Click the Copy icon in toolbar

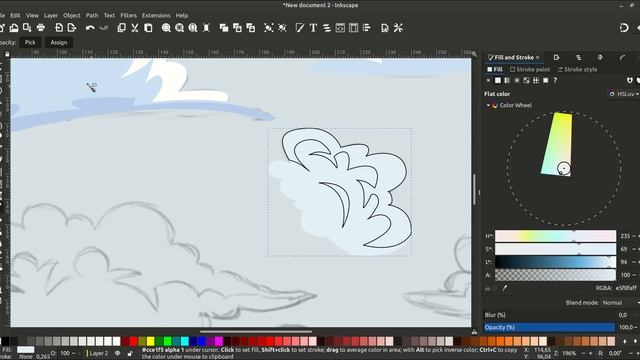pos(121,28)
